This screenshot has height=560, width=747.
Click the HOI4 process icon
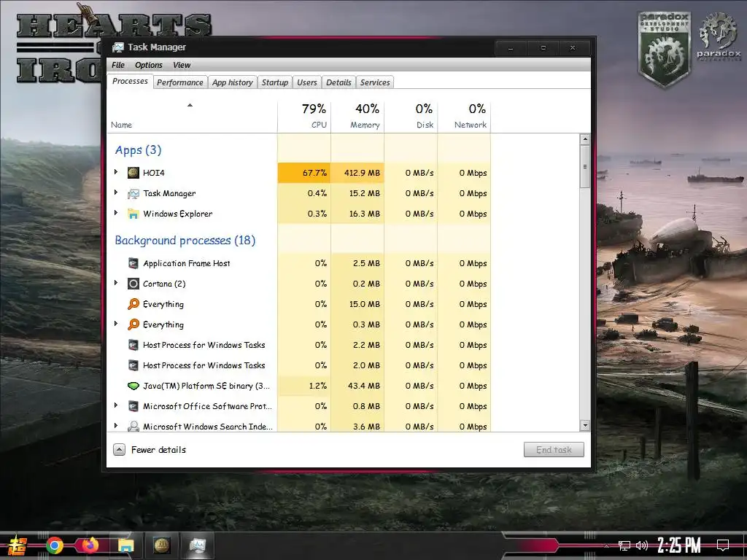pyautogui.click(x=133, y=172)
